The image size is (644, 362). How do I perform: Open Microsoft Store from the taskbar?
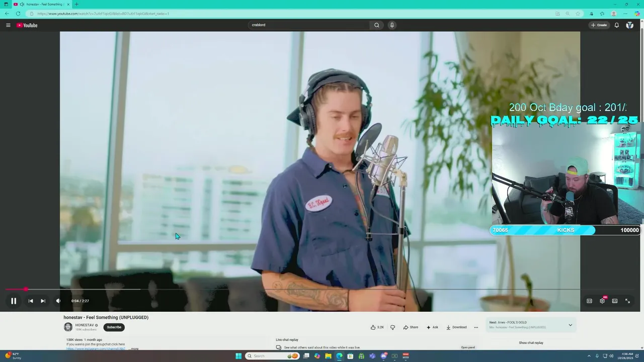(x=350, y=356)
